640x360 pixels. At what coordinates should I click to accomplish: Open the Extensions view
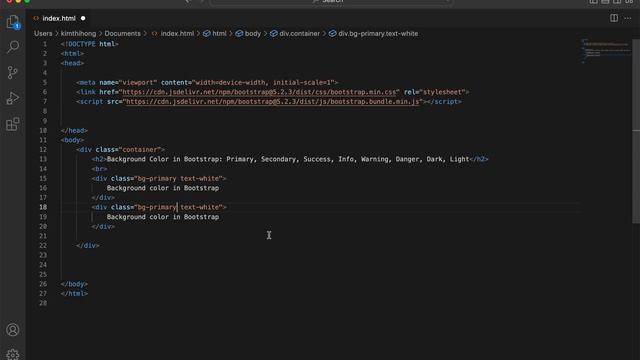[x=13, y=124]
